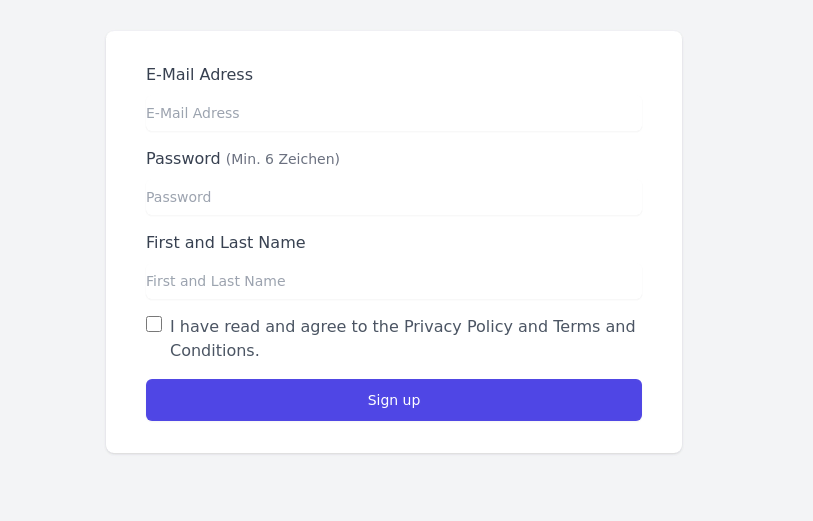Viewport: 813px width, 521px height.
Task: Place cursor in the email placeholder text
Action: click(193, 113)
